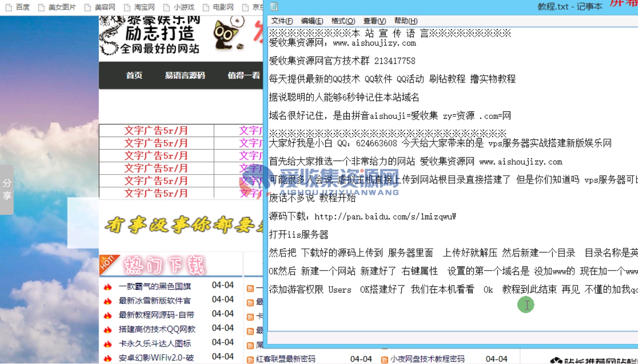The height and width of the screenshot is (364, 638).
Task: Open the 百度 bookmark in the browser
Action: pos(23,7)
